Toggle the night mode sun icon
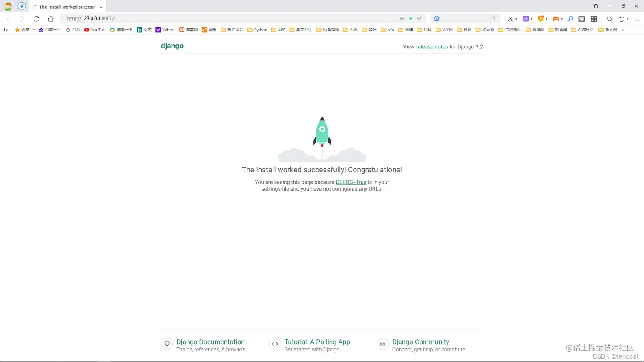644x362 pixels. [x=609, y=19]
